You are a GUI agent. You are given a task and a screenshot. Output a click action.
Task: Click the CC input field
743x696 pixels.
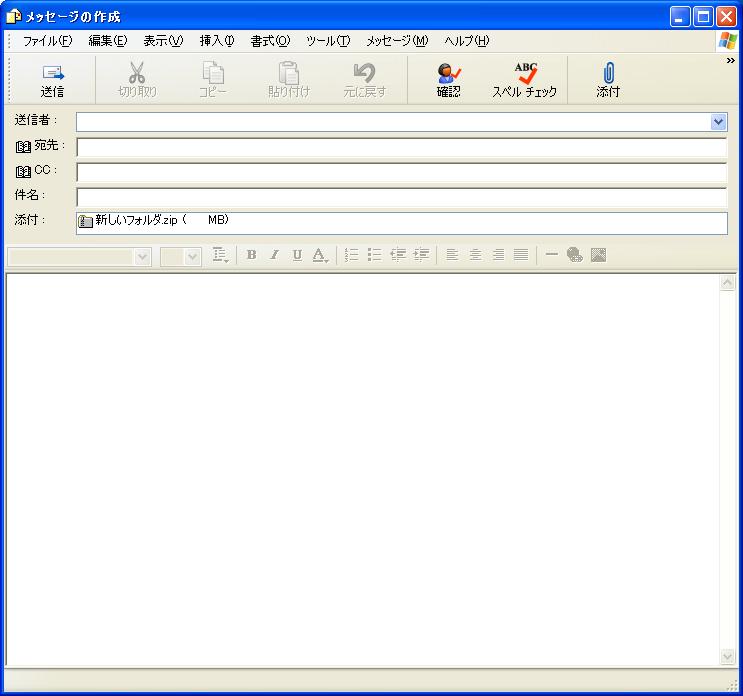coord(401,172)
